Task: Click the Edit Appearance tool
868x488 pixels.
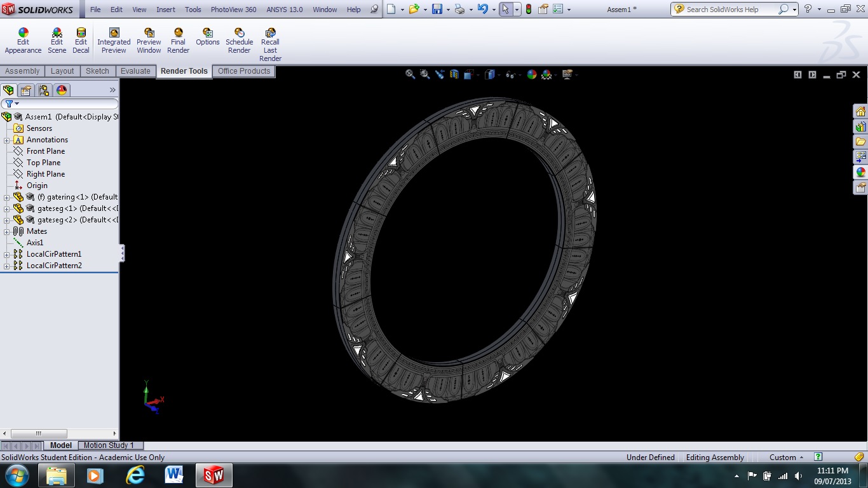Action: [x=23, y=41]
